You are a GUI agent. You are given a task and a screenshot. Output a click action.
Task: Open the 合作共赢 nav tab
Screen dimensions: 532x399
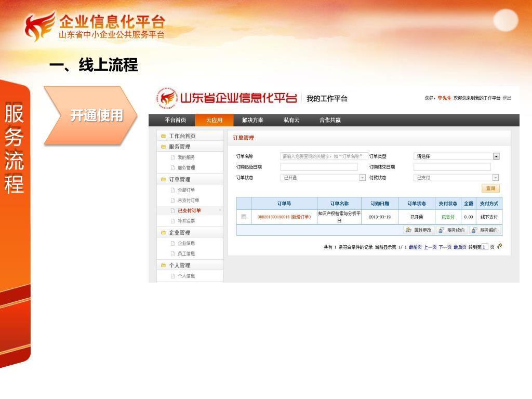click(330, 120)
